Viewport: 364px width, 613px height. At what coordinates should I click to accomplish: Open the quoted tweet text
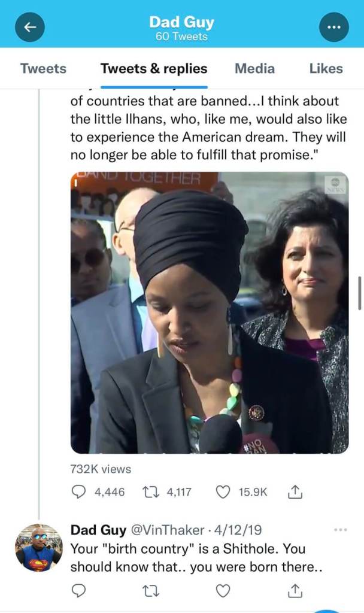(x=208, y=128)
